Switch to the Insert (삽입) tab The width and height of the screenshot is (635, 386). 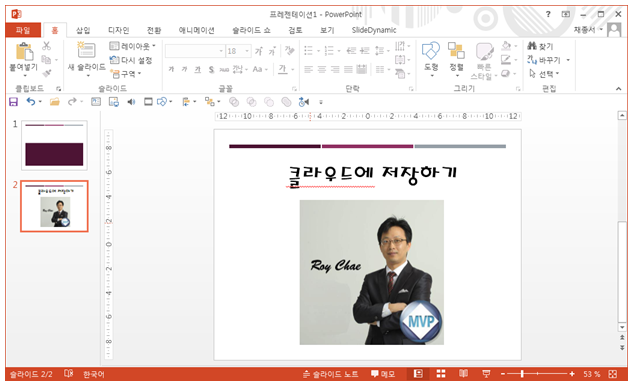[x=83, y=30]
